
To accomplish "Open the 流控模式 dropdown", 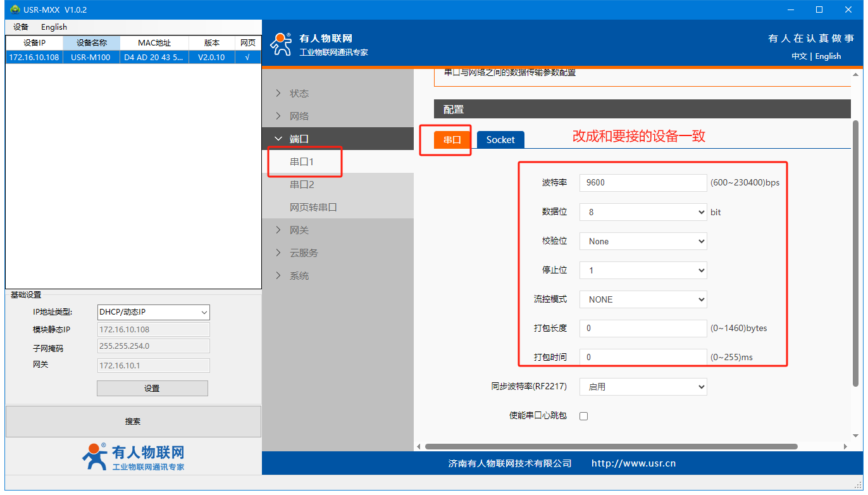I will [x=643, y=299].
